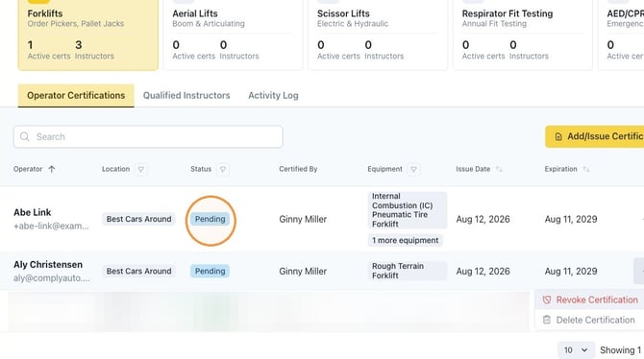This screenshot has height=359, width=644.
Task: Click Abe Link's Best Cars Around location
Action: [x=138, y=219]
